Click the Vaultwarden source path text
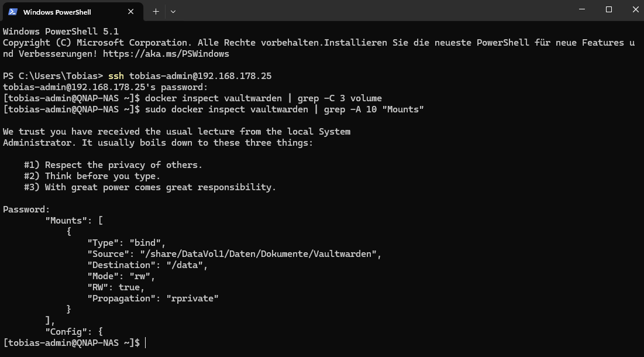Viewport: 644px width, 357px height. 259,254
